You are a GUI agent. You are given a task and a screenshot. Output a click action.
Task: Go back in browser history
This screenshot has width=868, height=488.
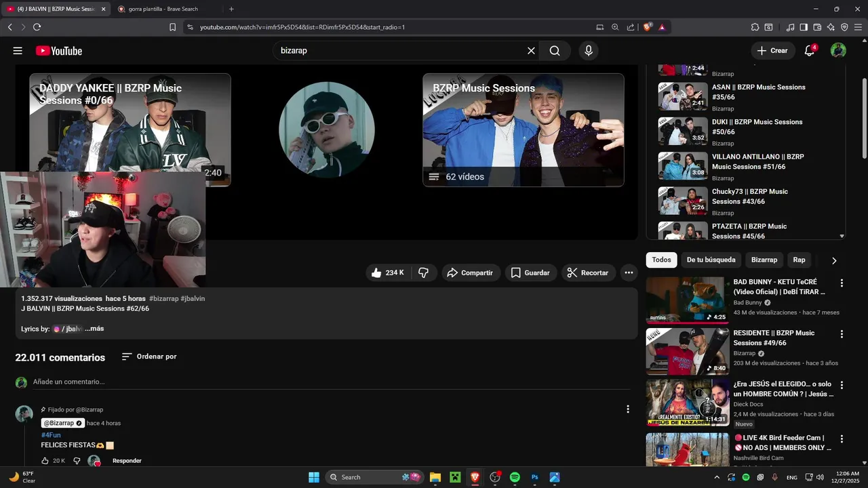[x=9, y=27]
